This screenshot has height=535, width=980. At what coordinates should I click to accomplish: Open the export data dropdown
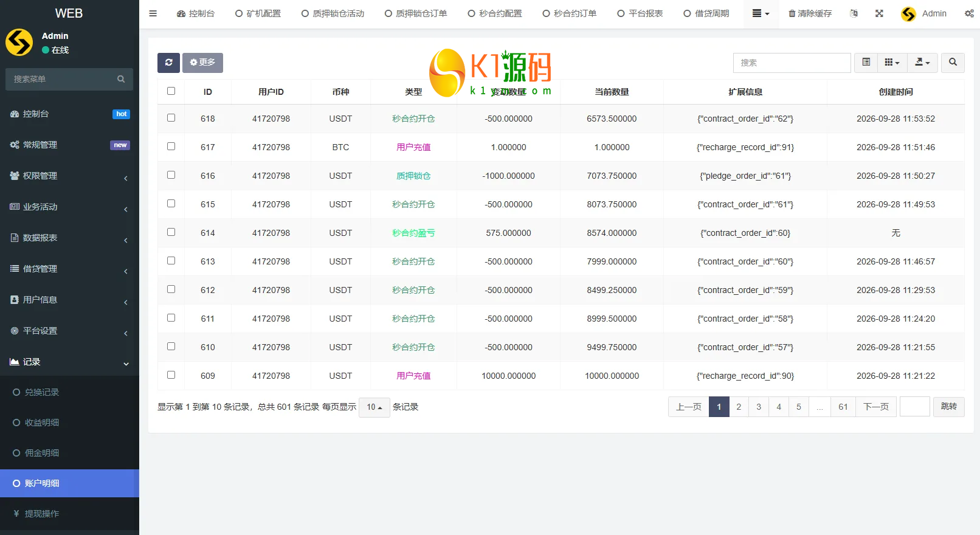pyautogui.click(x=922, y=63)
